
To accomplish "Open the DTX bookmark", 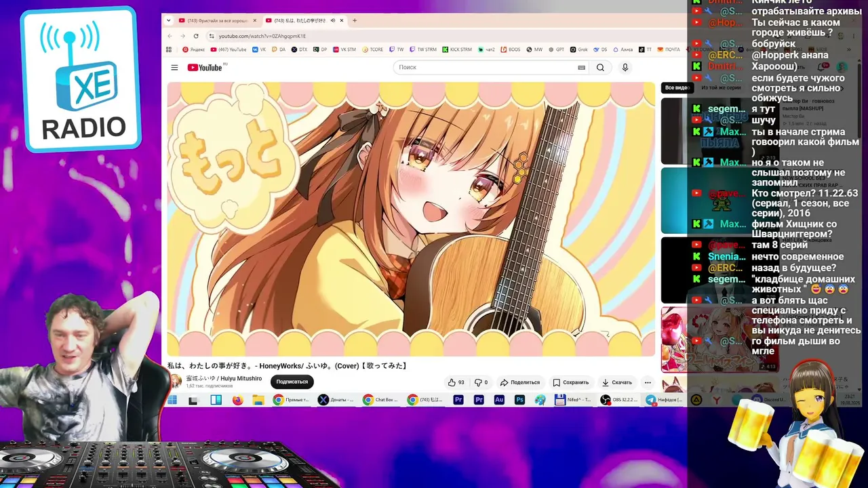I will tap(299, 49).
